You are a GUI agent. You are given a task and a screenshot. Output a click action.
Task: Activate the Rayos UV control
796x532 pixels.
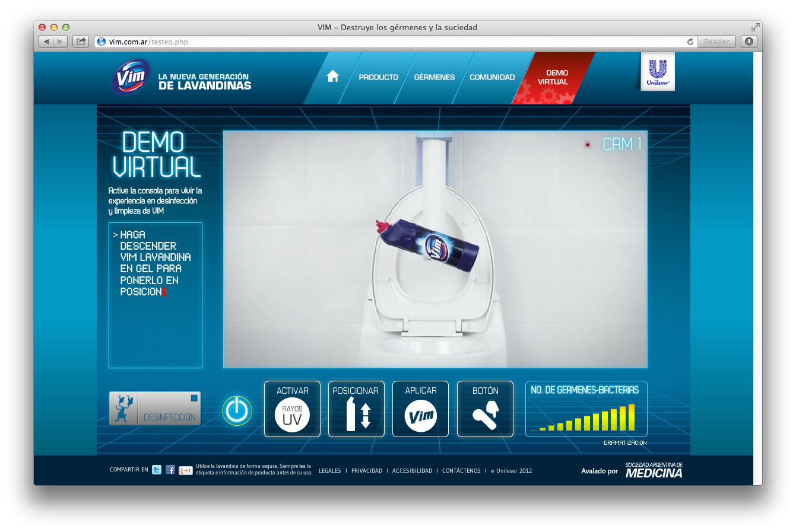[x=292, y=409]
